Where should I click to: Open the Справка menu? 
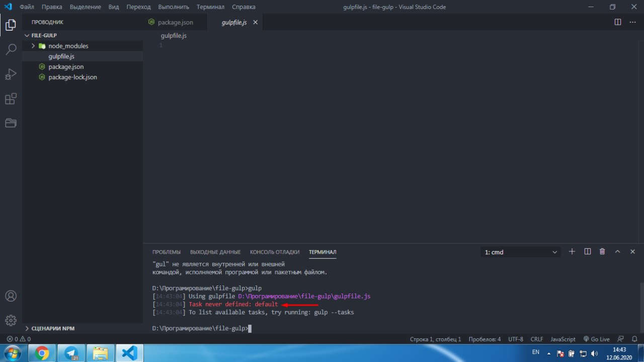point(244,7)
